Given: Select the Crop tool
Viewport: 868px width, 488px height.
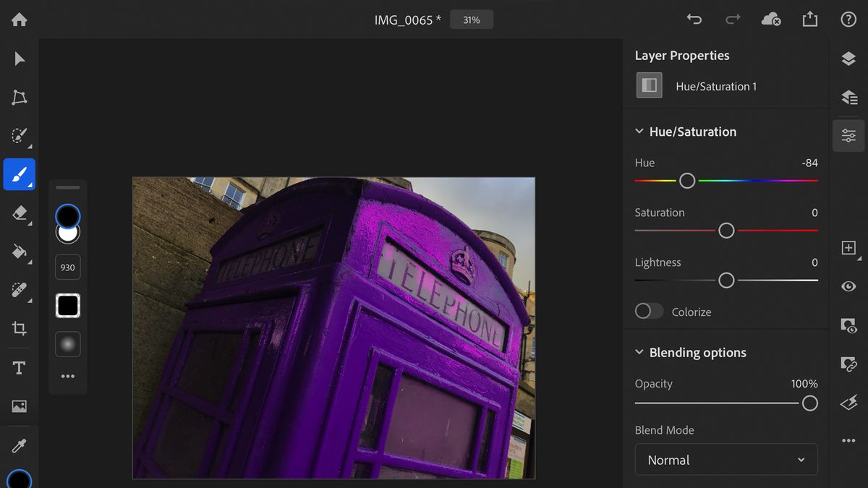Looking at the screenshot, I should coord(19,328).
